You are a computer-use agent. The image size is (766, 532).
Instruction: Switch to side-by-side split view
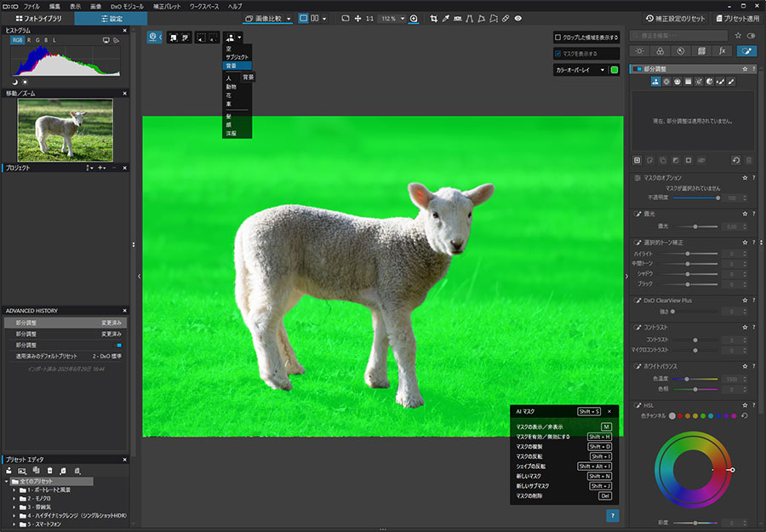tap(315, 19)
